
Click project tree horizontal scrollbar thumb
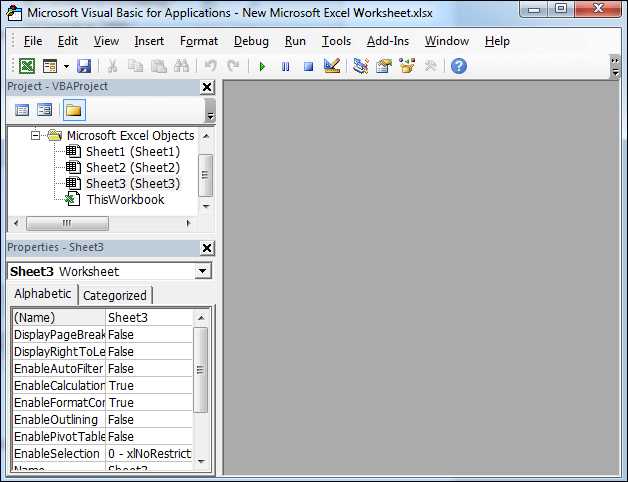pos(67,223)
